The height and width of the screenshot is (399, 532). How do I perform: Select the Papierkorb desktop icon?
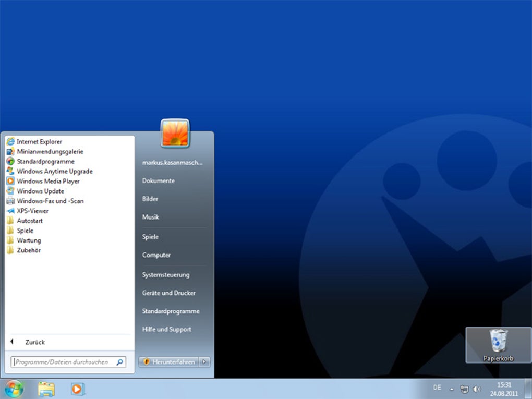click(498, 345)
